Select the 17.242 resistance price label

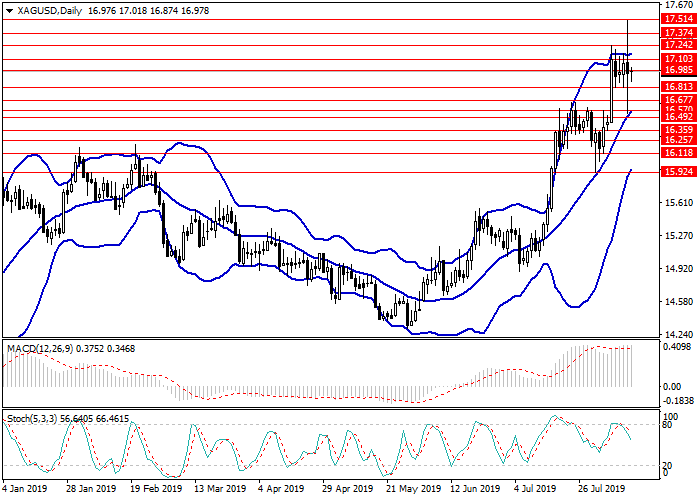tap(678, 45)
